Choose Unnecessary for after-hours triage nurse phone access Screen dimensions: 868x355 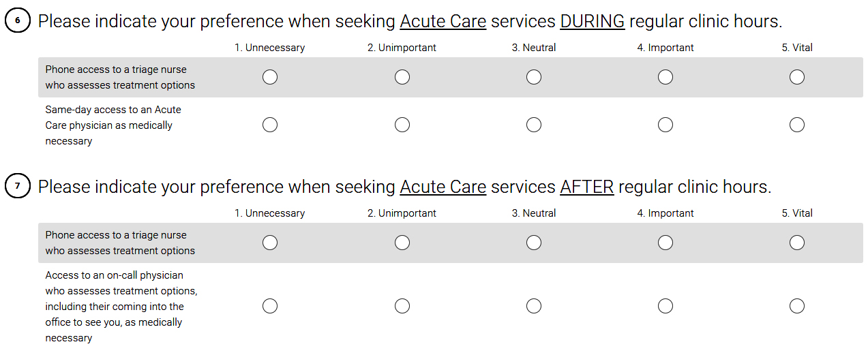[x=270, y=243]
